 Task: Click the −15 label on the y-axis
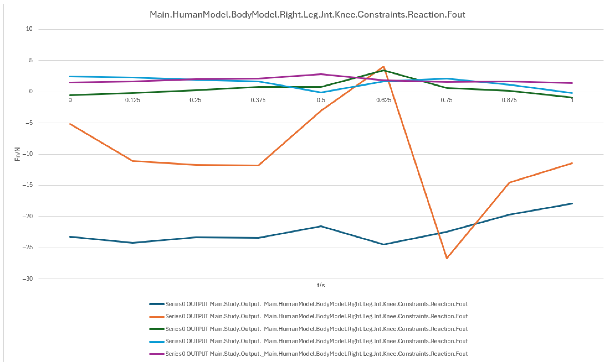click(x=27, y=185)
